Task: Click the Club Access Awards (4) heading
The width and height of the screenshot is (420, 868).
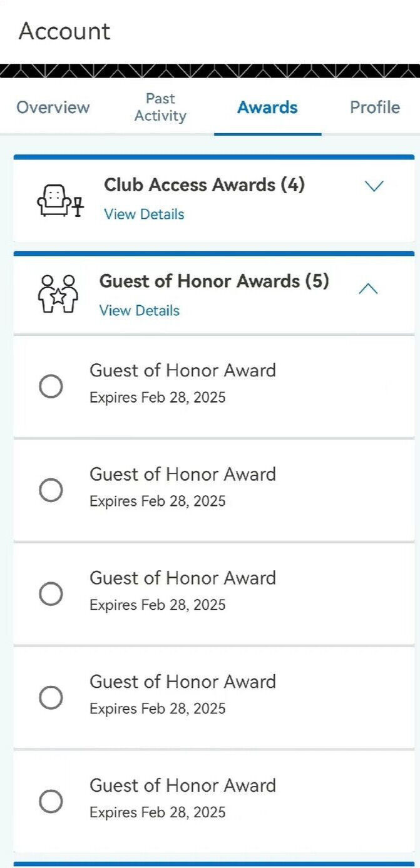Action: [x=205, y=184]
